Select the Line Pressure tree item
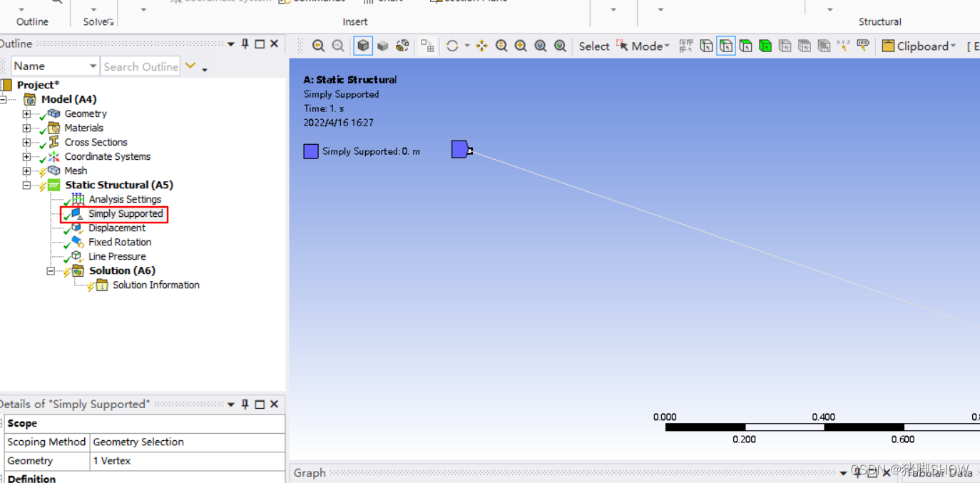The height and width of the screenshot is (483, 980). 117,256
